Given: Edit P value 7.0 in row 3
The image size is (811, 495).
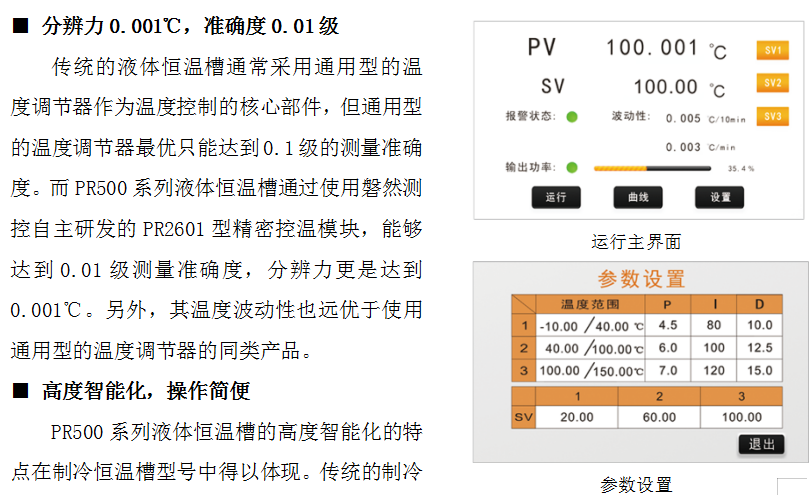Looking at the screenshot, I should tap(668, 371).
